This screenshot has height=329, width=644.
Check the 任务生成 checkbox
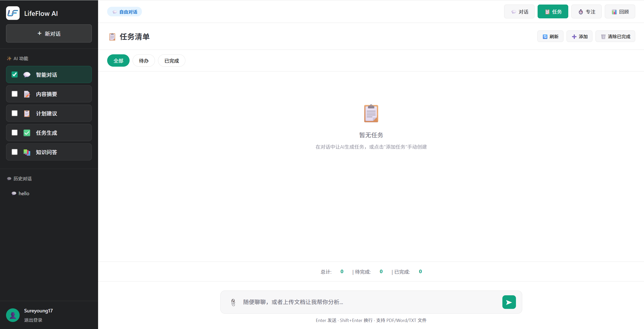pos(15,133)
